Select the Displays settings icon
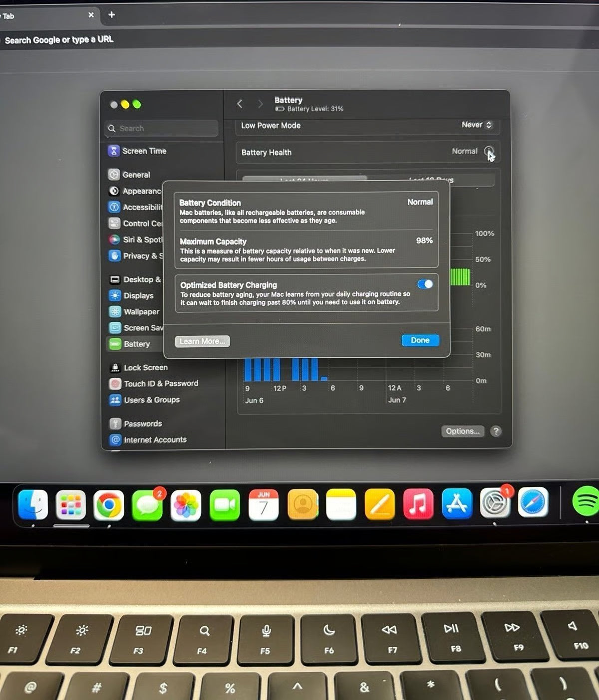This screenshot has width=599, height=700. (x=115, y=295)
